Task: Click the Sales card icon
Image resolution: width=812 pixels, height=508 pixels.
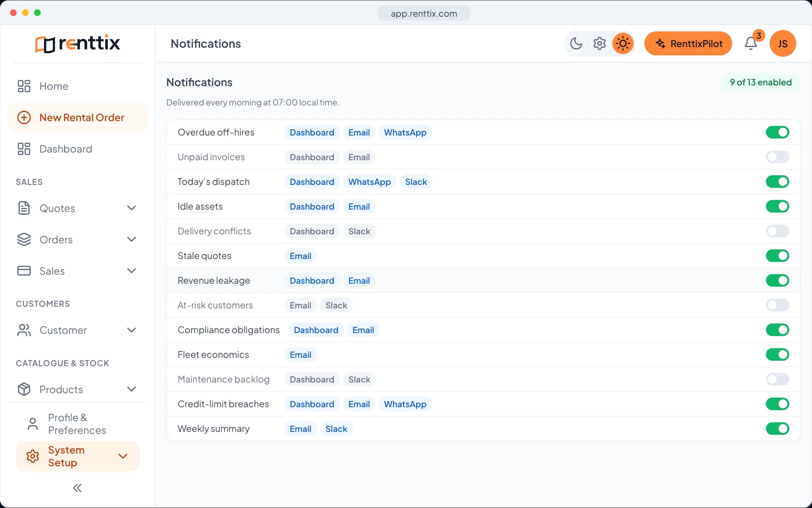Action: 24,271
